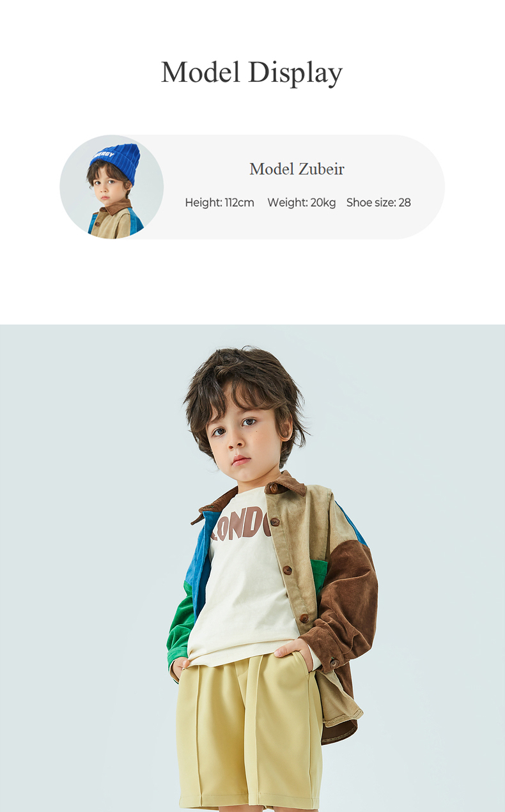Click the button on the brown sleeve cuff
The height and width of the screenshot is (812, 505).
(333, 663)
